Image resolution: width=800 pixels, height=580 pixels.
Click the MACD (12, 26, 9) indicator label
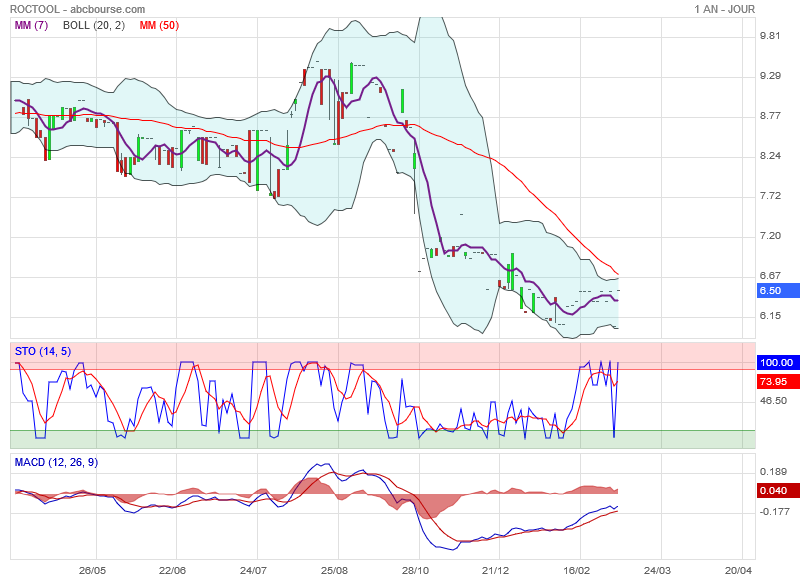[56, 462]
